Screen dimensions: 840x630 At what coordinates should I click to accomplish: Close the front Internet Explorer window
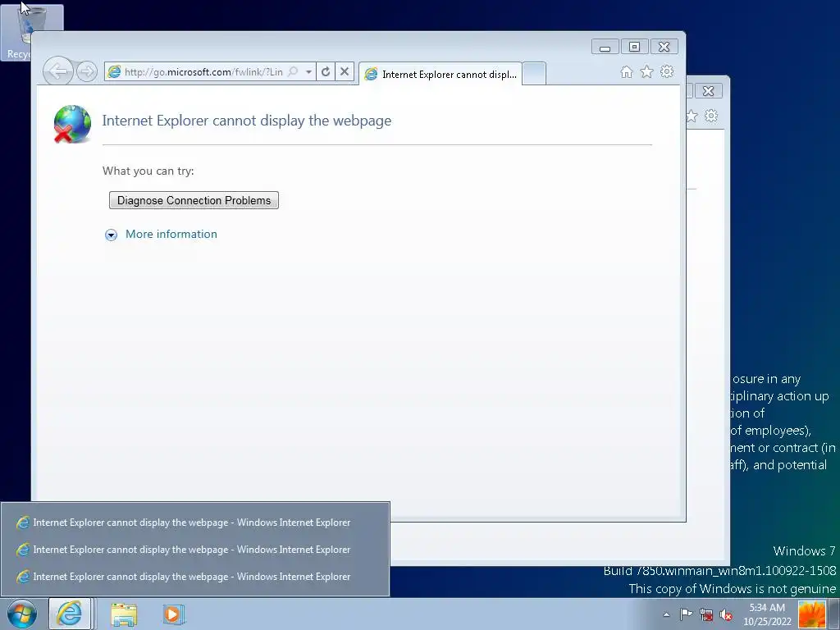pyautogui.click(x=664, y=47)
